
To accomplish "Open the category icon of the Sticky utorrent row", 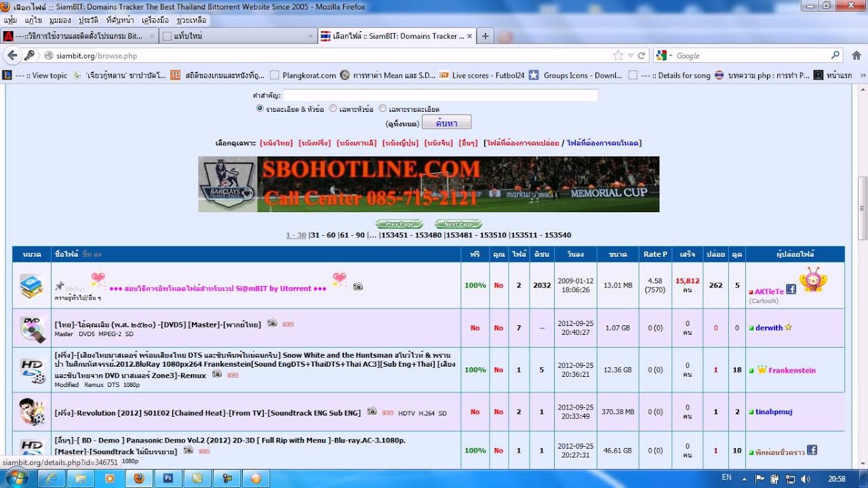I will 31,285.
